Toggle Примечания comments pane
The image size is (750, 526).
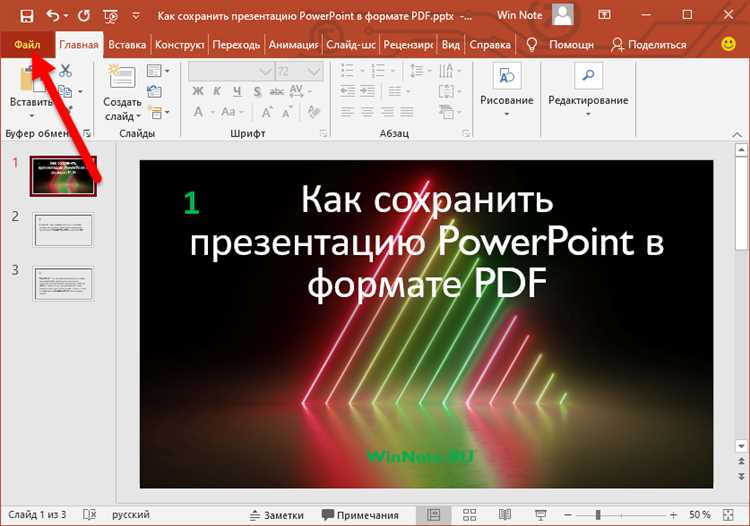(x=359, y=514)
